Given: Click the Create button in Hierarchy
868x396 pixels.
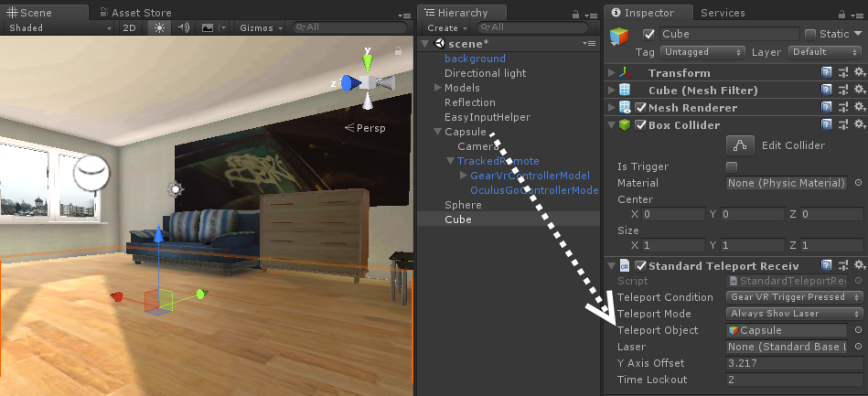Looking at the screenshot, I should pos(445,28).
